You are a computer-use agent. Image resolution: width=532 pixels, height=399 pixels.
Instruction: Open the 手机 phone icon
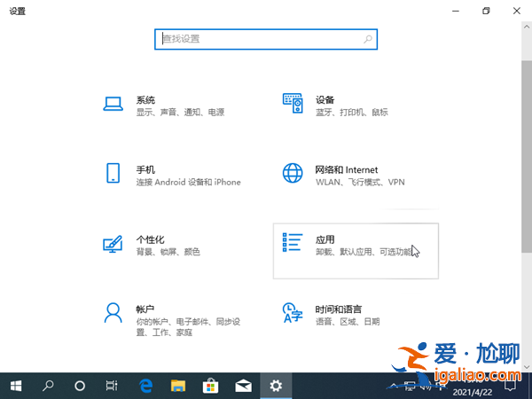(x=113, y=173)
